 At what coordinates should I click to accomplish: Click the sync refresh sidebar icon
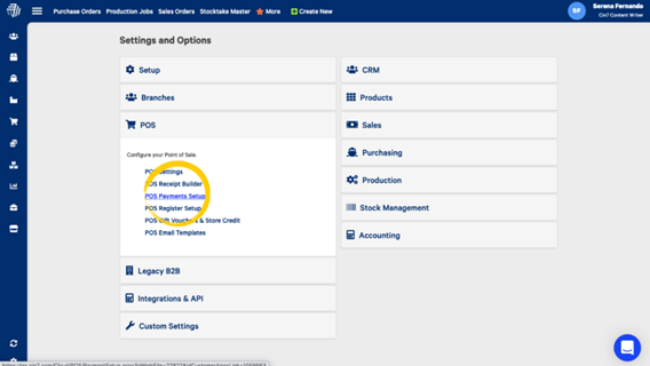(x=14, y=343)
